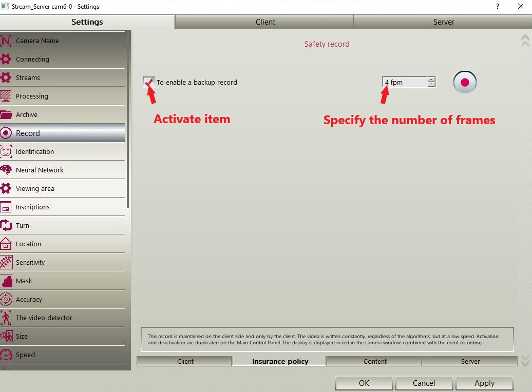Click the Viewing area gear icon
532x392 pixels.
[x=6, y=188]
